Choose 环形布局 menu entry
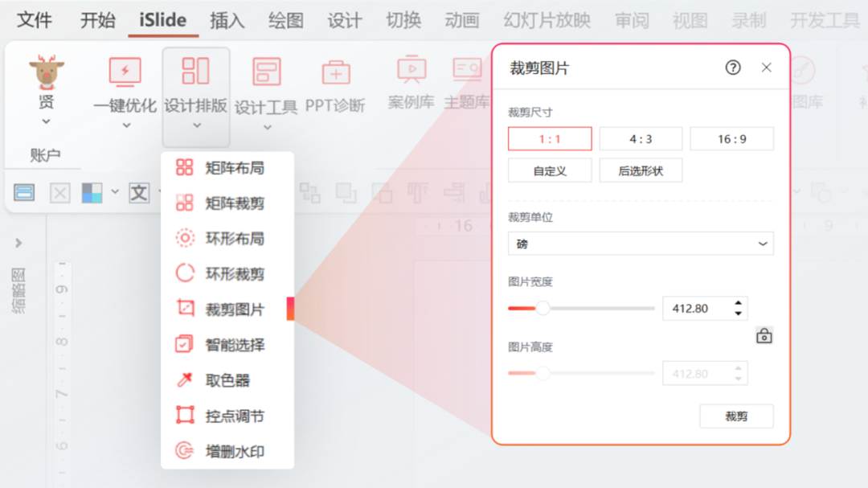868x488 pixels. pyautogui.click(x=227, y=239)
